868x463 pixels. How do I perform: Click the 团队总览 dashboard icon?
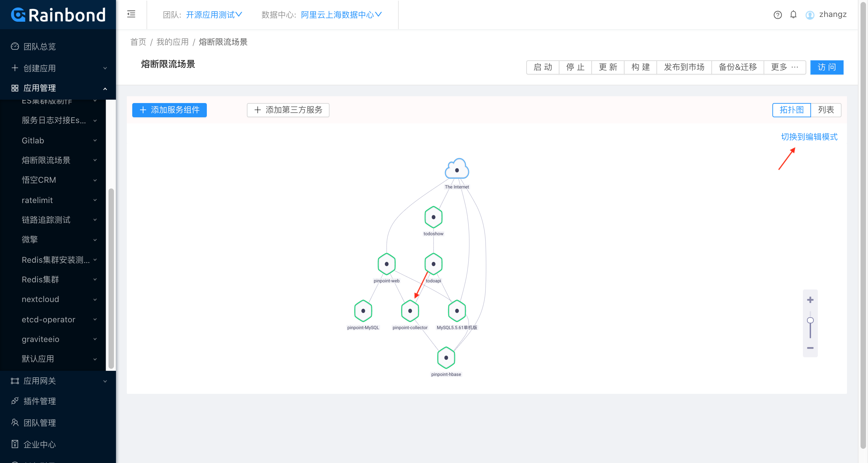(15, 46)
